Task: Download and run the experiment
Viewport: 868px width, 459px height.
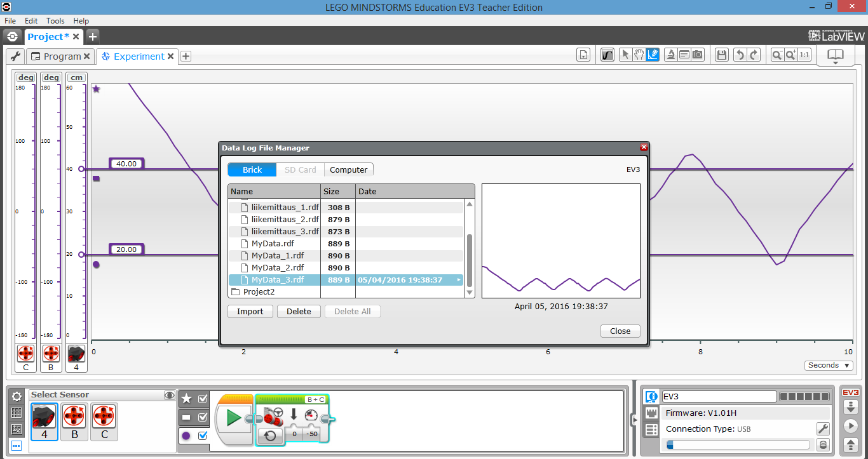Action: point(850,425)
